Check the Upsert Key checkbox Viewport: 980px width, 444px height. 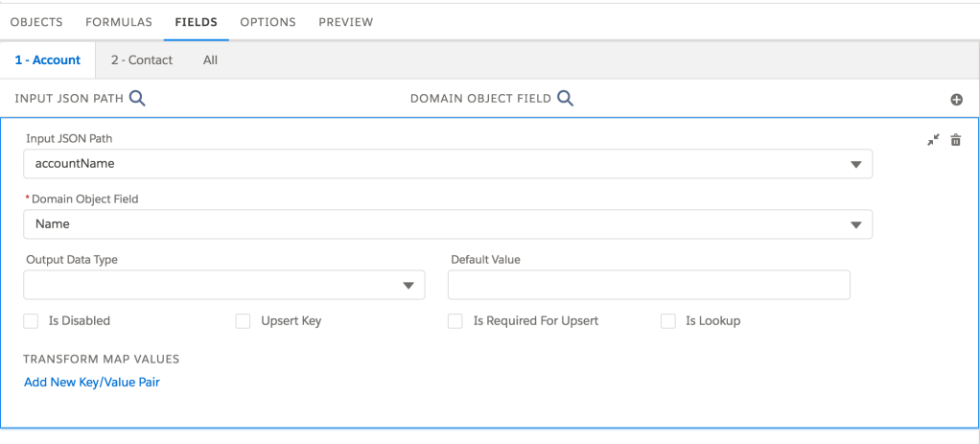click(x=243, y=321)
